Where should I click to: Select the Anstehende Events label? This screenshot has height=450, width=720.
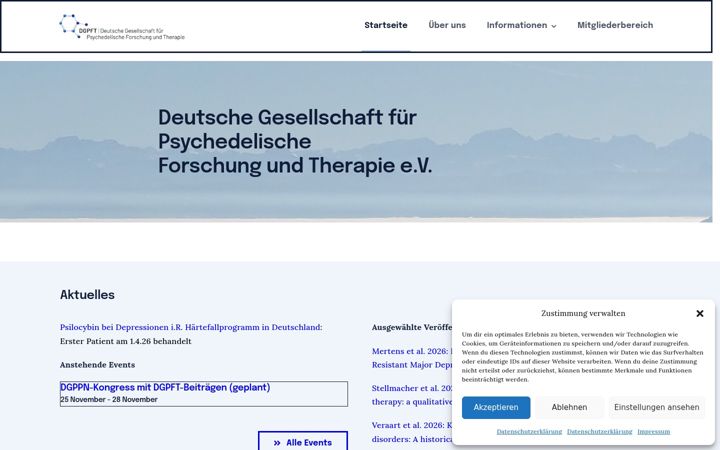(97, 365)
